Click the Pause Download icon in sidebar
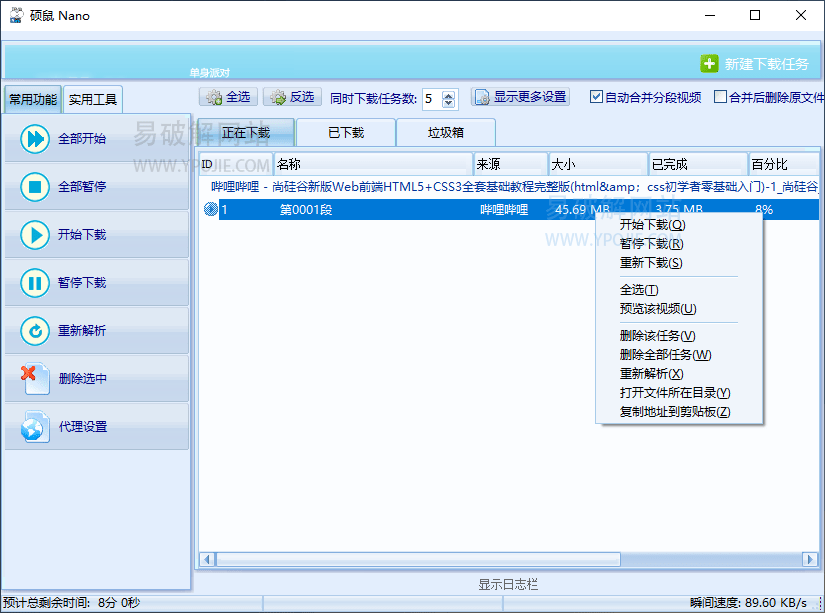This screenshot has width=825, height=613. (x=35, y=283)
